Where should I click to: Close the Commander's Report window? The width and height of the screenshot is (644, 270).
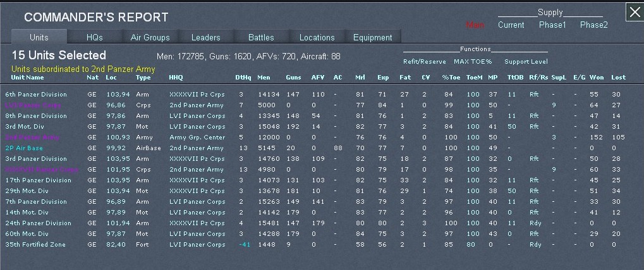634,13
